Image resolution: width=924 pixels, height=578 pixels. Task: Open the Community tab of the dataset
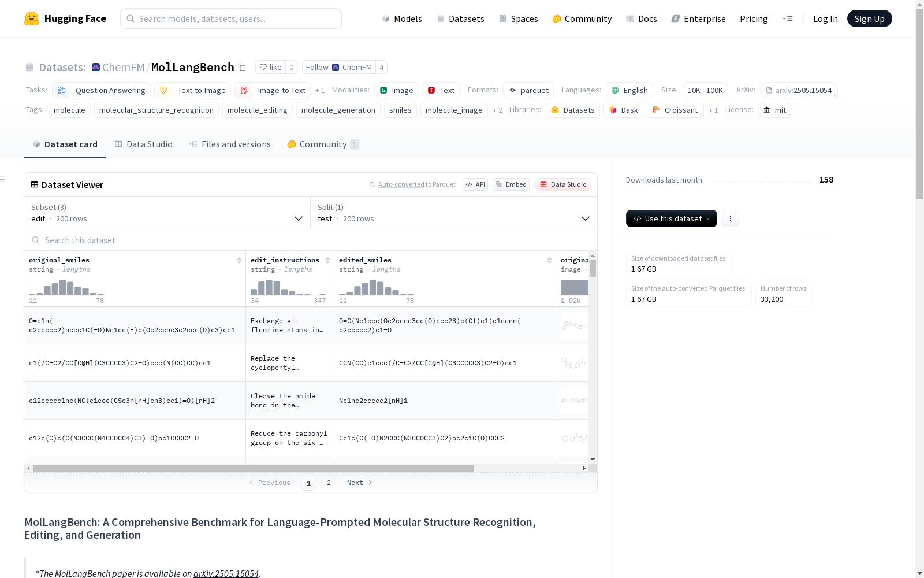[x=323, y=144]
